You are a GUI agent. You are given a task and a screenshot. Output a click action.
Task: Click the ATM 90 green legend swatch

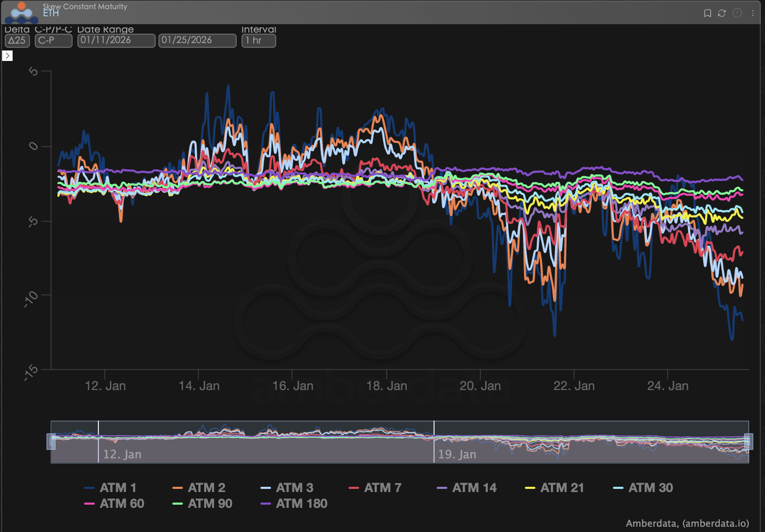pyautogui.click(x=177, y=504)
